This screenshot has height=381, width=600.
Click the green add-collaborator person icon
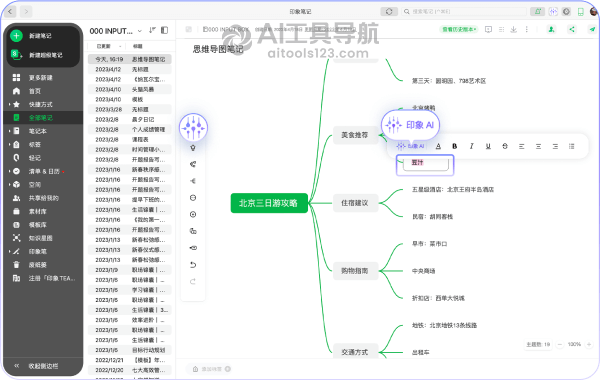click(551, 29)
